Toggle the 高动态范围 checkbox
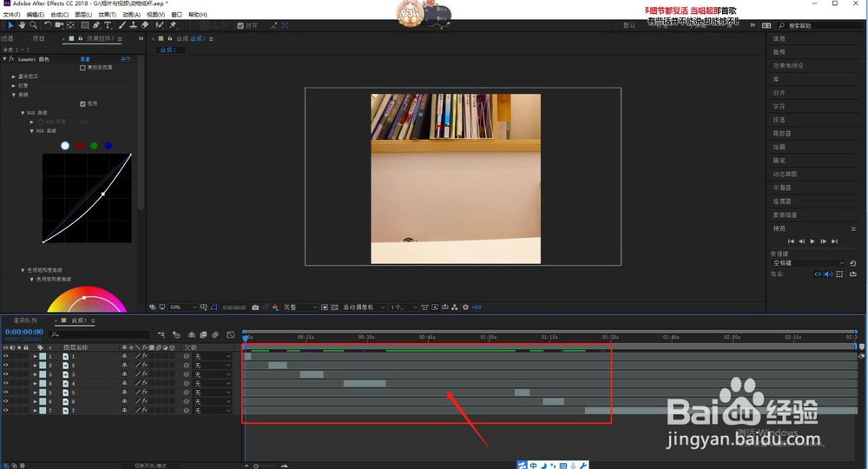Screen dimensions: 868x469 tap(82, 68)
